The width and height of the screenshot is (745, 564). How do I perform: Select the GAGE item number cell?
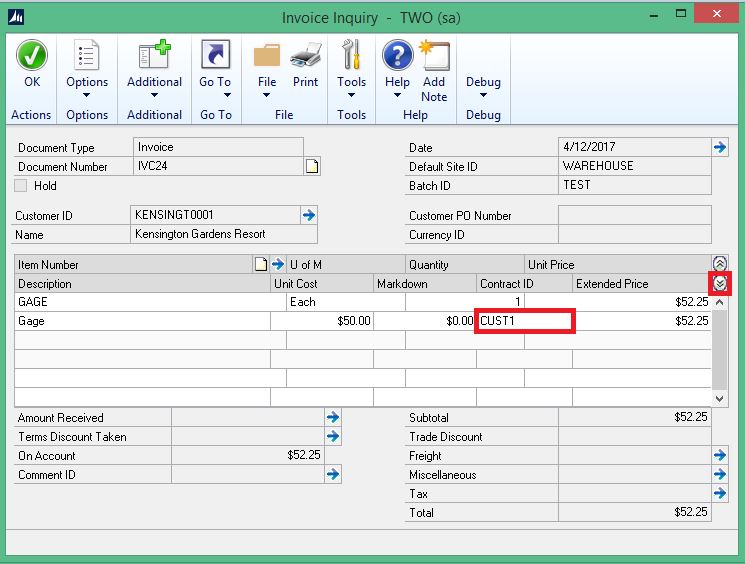tap(150, 302)
